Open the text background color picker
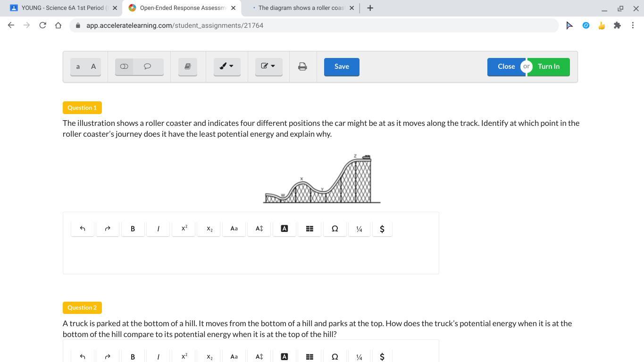 click(284, 229)
